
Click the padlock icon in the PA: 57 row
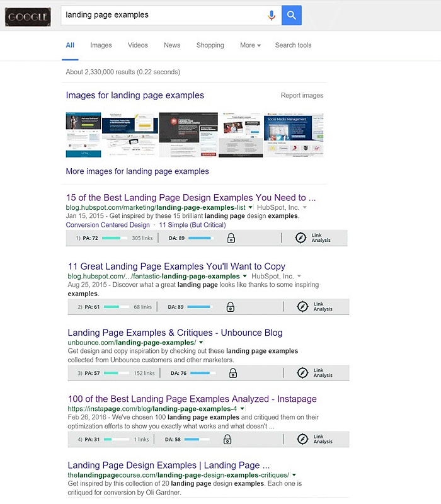[x=233, y=373]
